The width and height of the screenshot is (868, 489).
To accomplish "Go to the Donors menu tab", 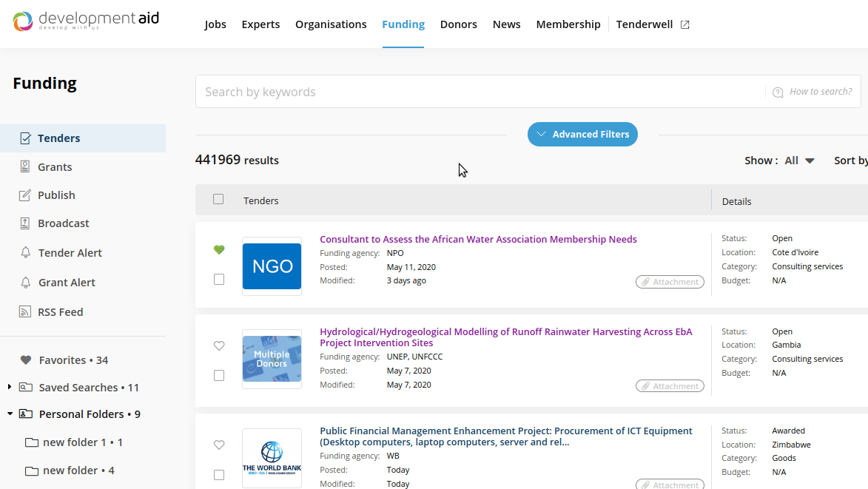I will point(458,24).
